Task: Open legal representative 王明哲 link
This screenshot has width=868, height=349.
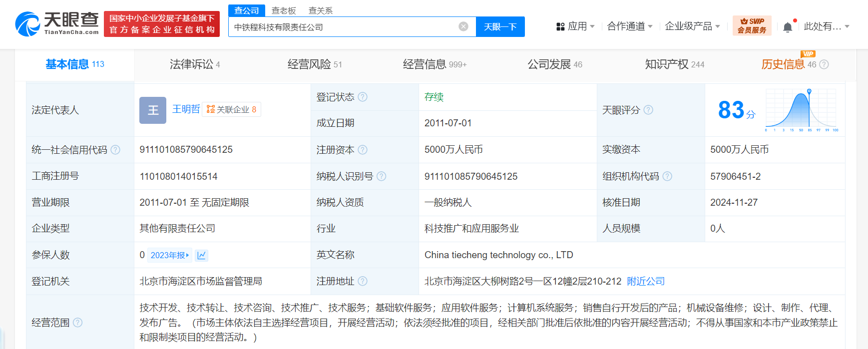Action: 186,109
